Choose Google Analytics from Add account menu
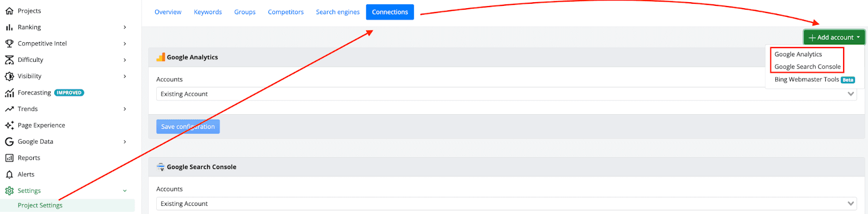 pyautogui.click(x=798, y=54)
